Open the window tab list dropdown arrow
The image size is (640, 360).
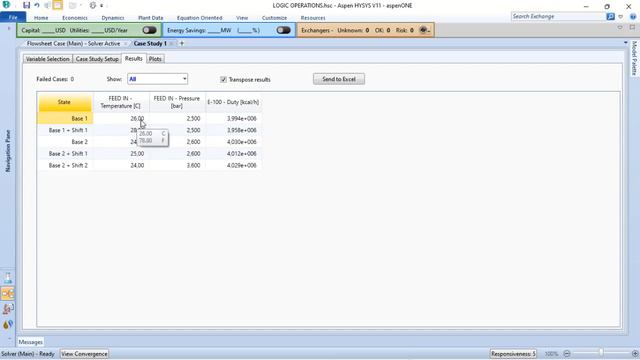[625, 42]
